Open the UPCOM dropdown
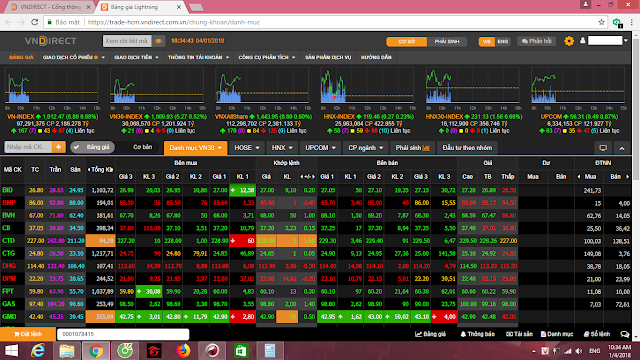 coord(320,148)
